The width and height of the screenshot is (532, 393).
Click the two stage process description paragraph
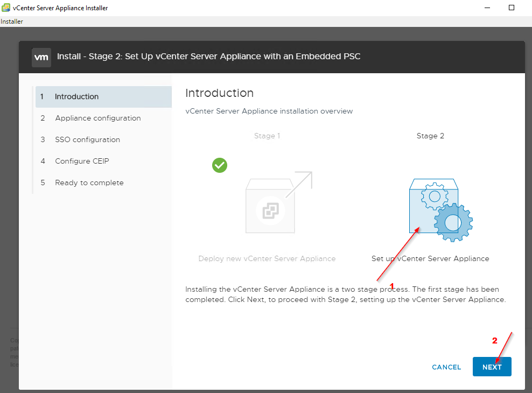345,294
